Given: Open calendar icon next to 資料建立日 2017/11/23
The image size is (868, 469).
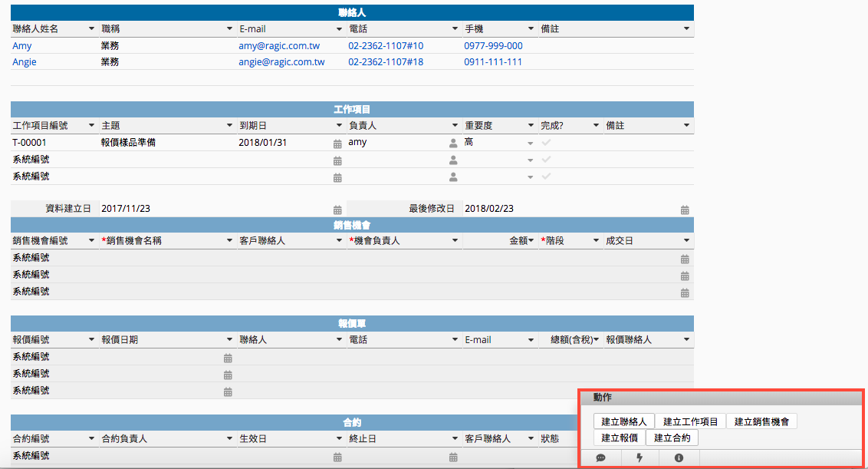Looking at the screenshot, I should 337,210.
